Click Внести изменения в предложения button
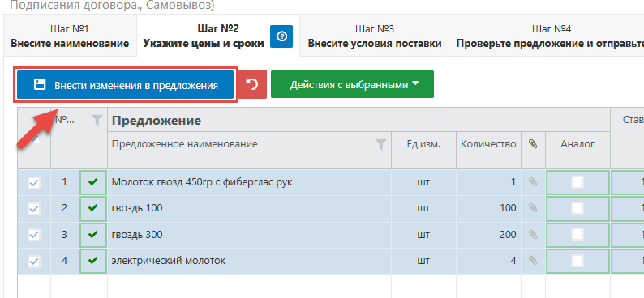This screenshot has height=298, width=644. click(125, 85)
